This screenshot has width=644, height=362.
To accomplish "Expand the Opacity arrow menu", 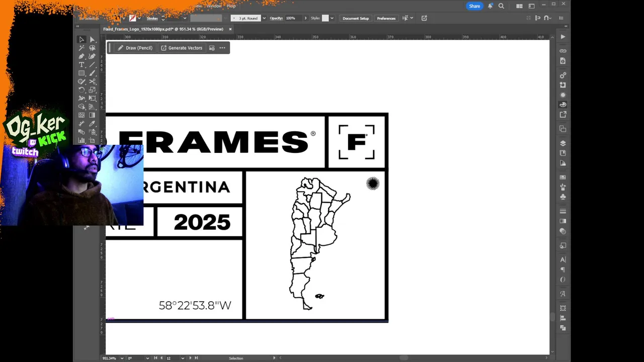I will pos(305,18).
